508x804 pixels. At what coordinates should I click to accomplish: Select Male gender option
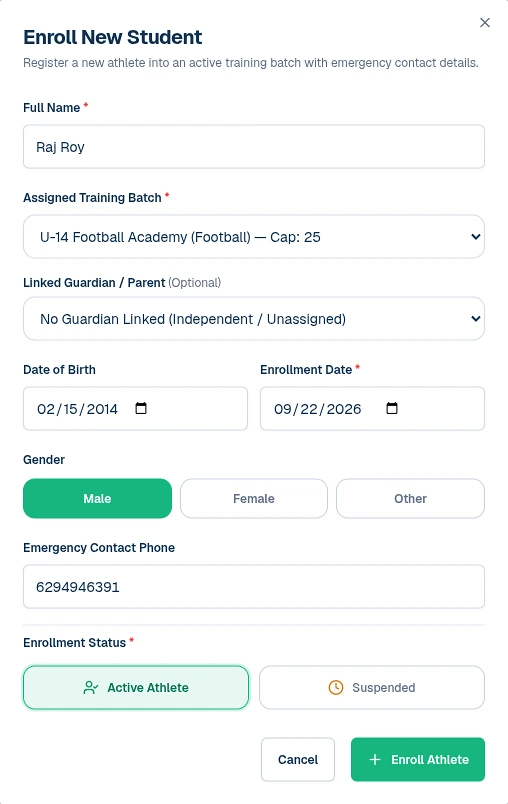point(97,498)
